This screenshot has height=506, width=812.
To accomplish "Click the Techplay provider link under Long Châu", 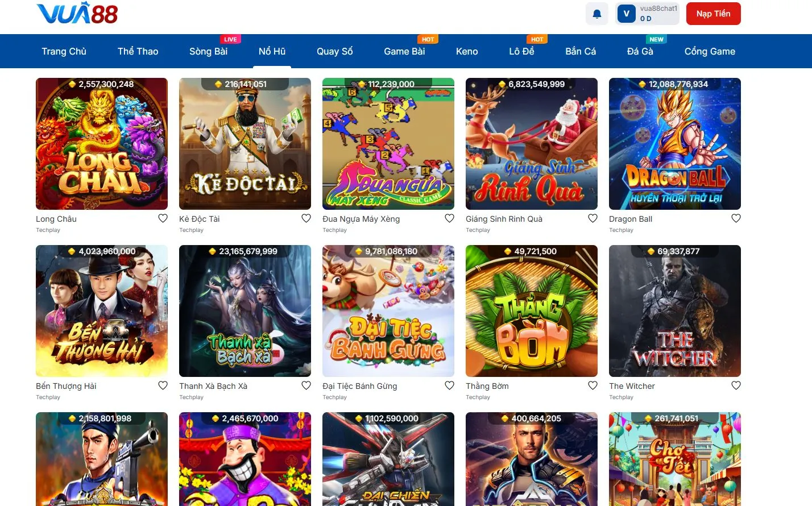I will (x=48, y=230).
